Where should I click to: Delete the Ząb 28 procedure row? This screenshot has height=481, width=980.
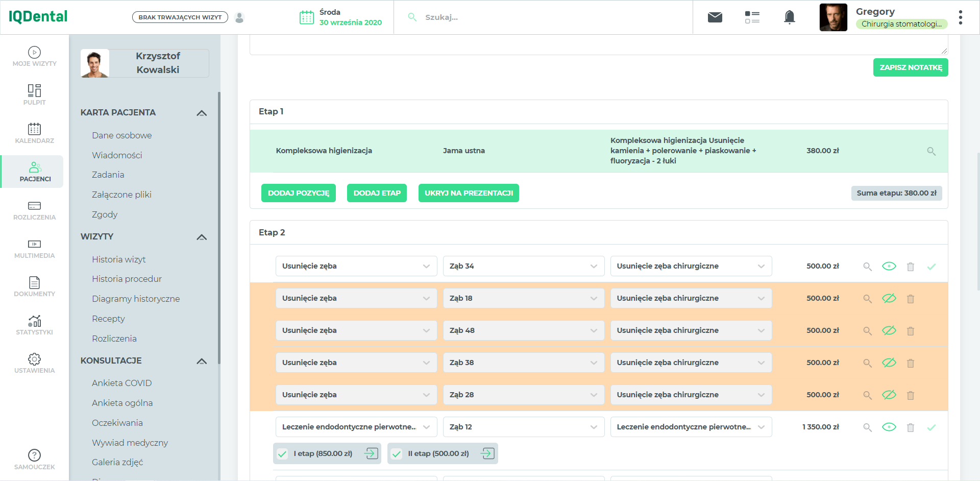point(911,395)
